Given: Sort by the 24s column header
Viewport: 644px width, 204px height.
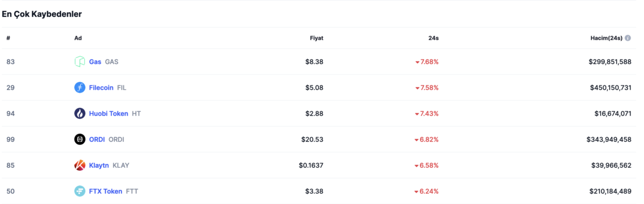Looking at the screenshot, I should click(433, 38).
